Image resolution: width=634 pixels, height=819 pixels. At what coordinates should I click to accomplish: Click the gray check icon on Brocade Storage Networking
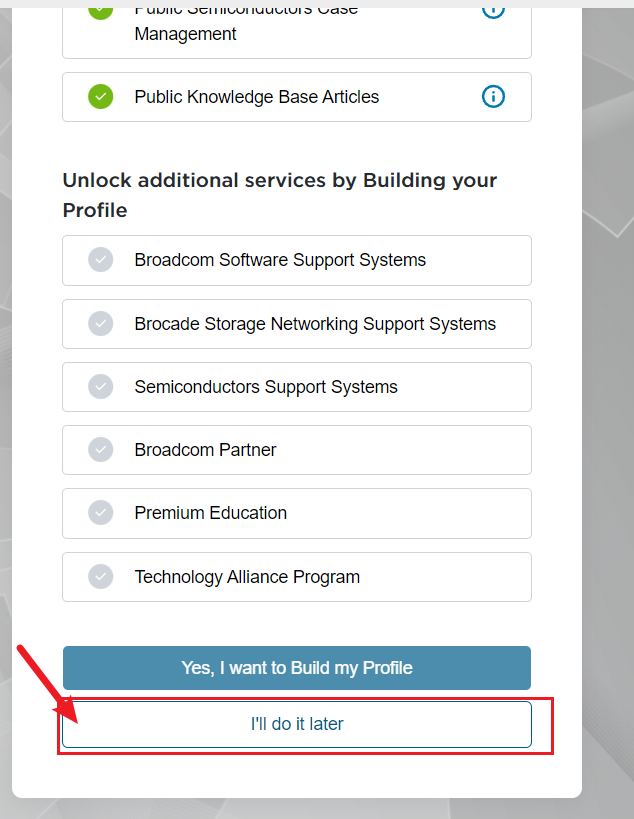[x=100, y=323]
